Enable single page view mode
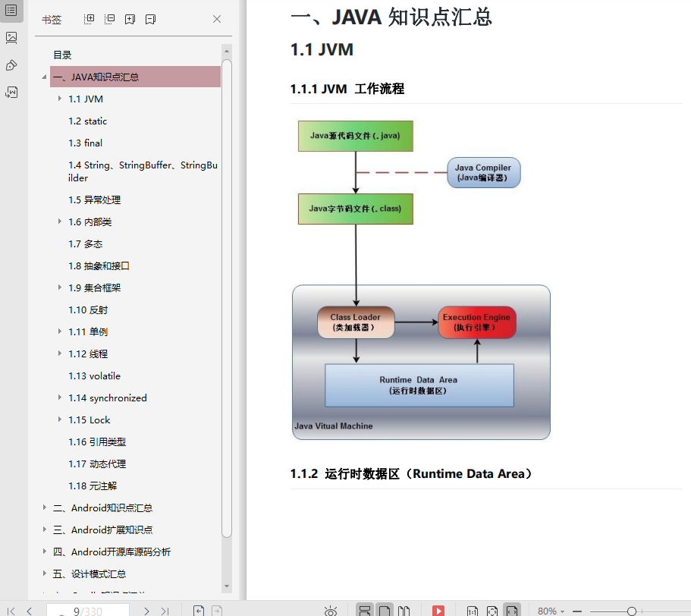Screen dimensions: 691x616 point(383,609)
